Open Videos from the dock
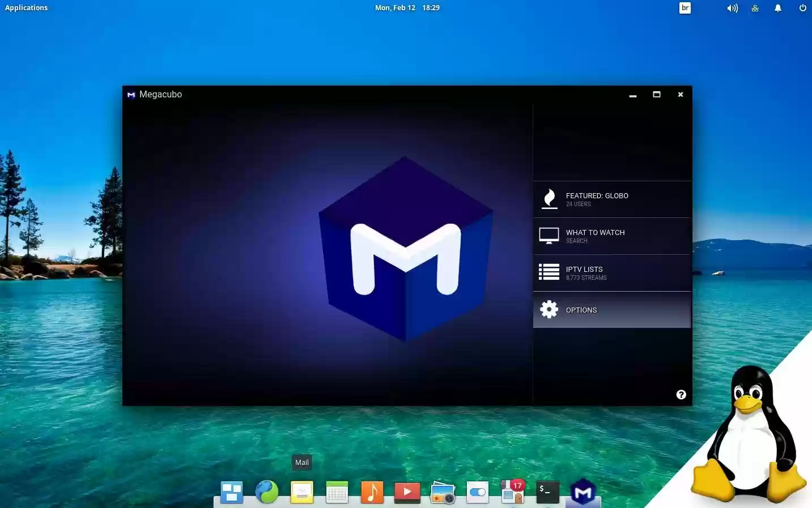The image size is (812, 508). click(407, 492)
